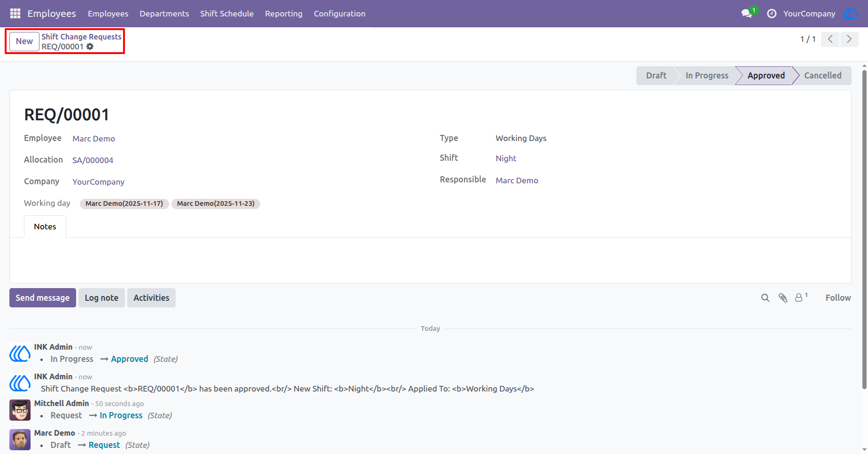Open the Marc Demo employee link
Image resolution: width=868 pixels, height=454 pixels.
coord(94,139)
